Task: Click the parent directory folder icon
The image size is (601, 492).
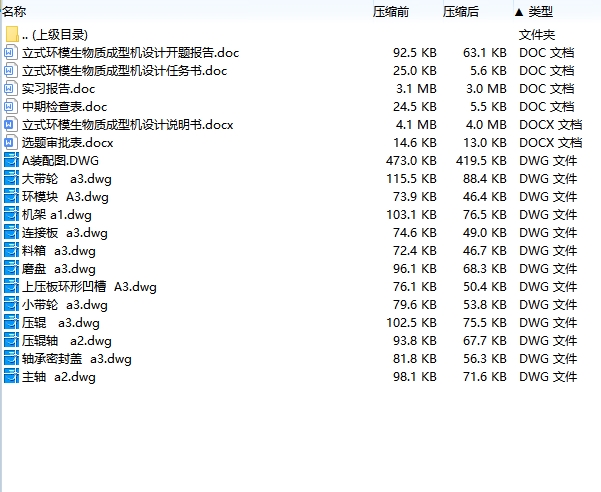Action: pyautogui.click(x=12, y=34)
